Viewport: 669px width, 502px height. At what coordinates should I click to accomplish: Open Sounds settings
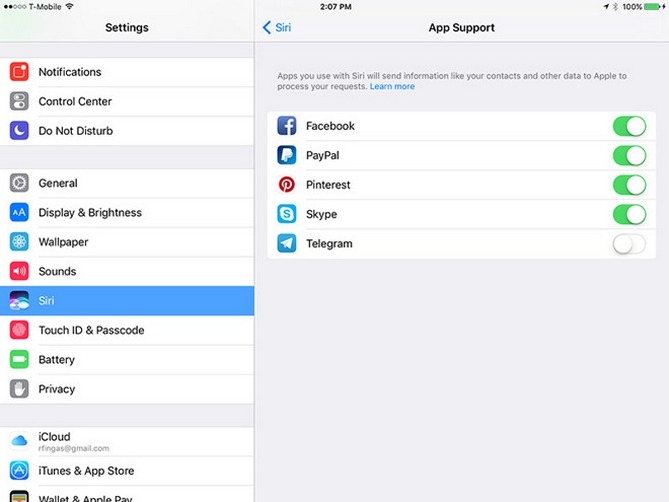pos(127,271)
